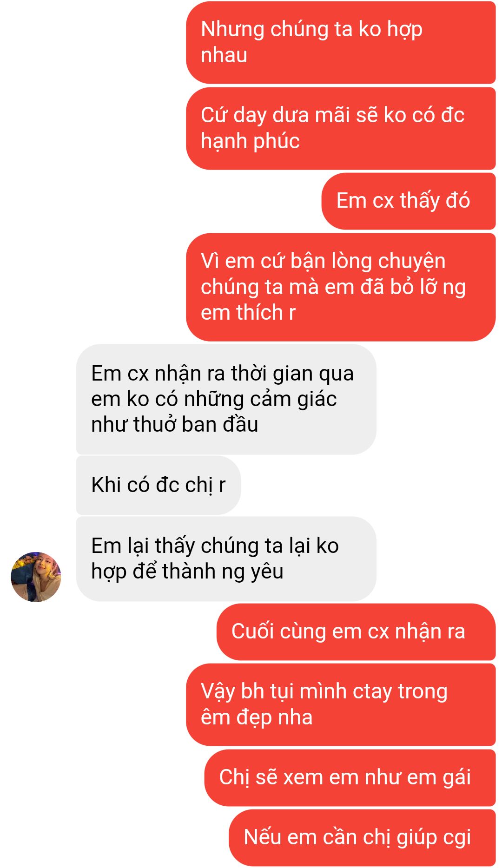Select message 'Vậy bh tụi mình ctay trong êm đẹp nha'
Image resolution: width=502 pixels, height=868 pixels.
(341, 705)
